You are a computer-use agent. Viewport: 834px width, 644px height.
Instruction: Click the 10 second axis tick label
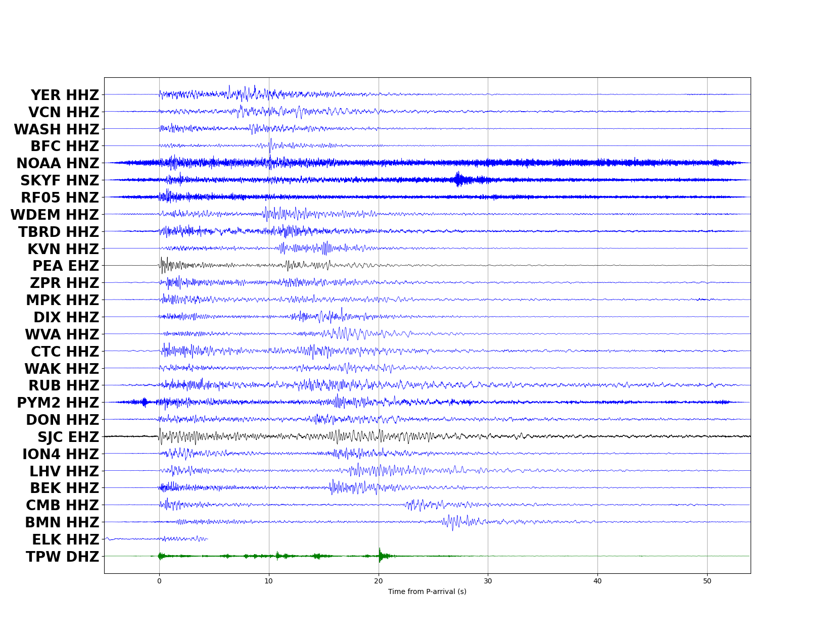(269, 581)
